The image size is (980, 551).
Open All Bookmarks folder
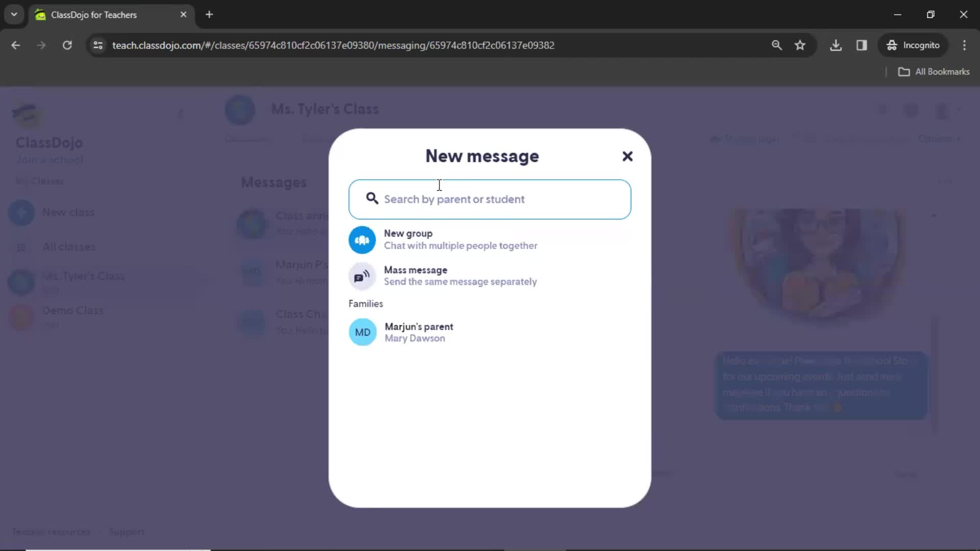click(x=934, y=72)
